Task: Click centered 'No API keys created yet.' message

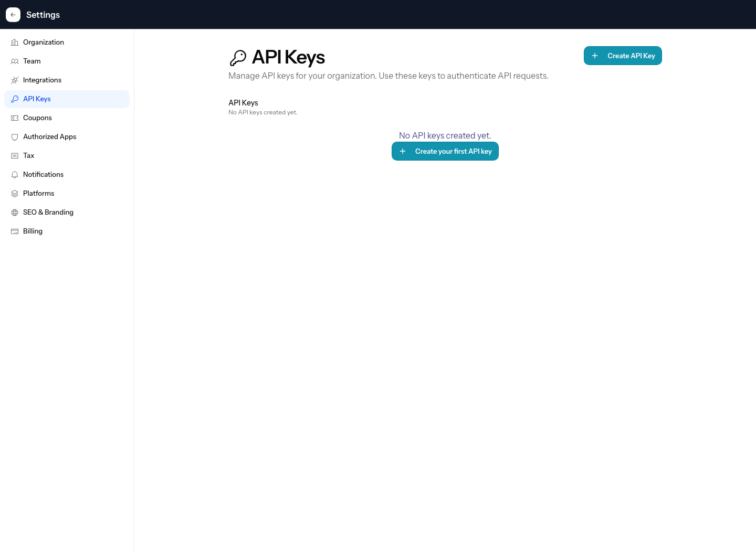Action: pos(445,135)
